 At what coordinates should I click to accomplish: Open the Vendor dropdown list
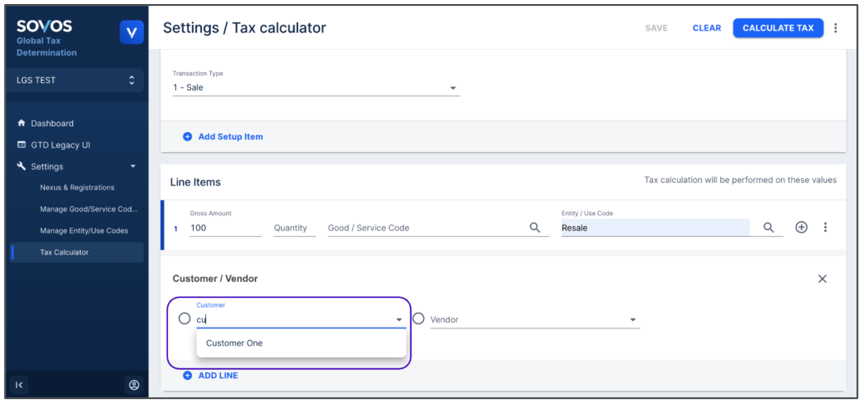[633, 320]
